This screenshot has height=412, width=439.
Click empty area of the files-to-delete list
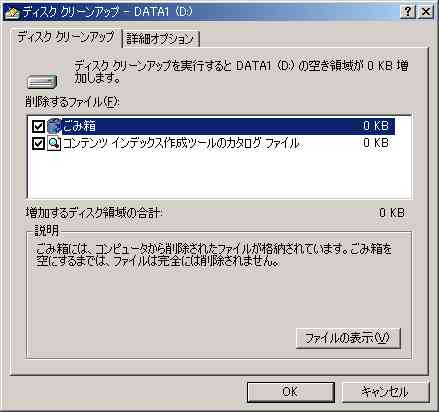(x=218, y=175)
